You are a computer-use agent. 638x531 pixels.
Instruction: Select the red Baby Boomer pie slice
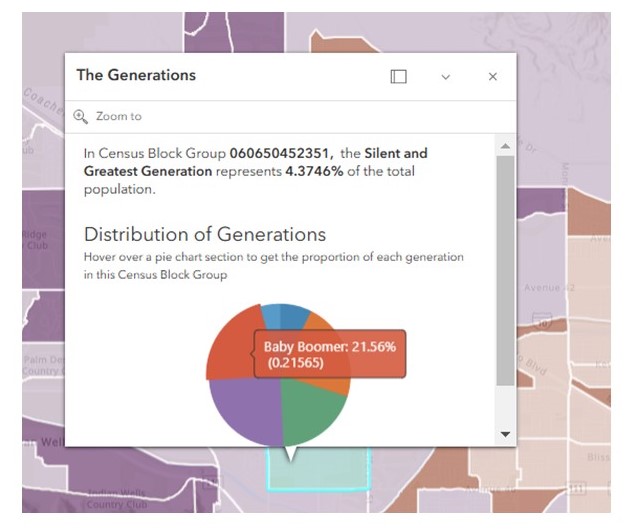pyautogui.click(x=230, y=350)
